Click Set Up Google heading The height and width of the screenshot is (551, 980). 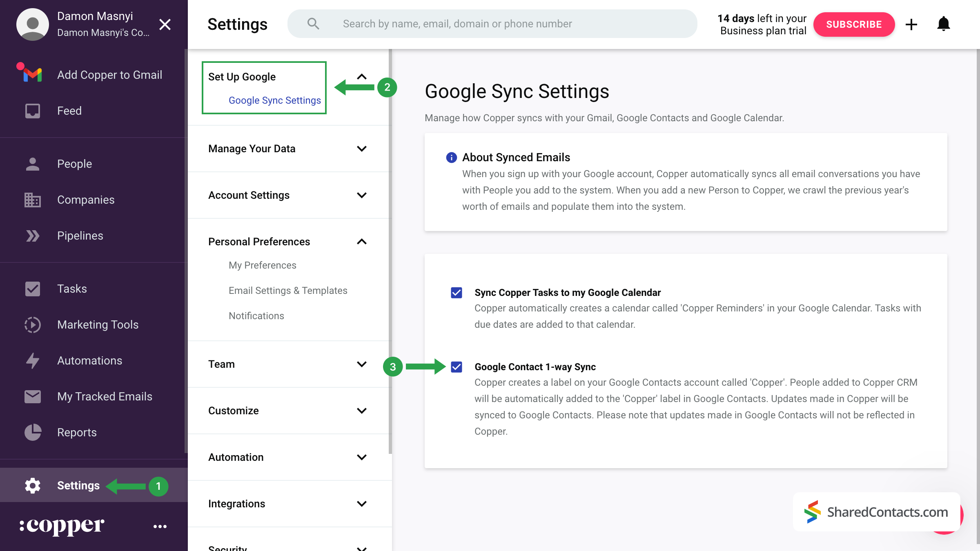242,77
